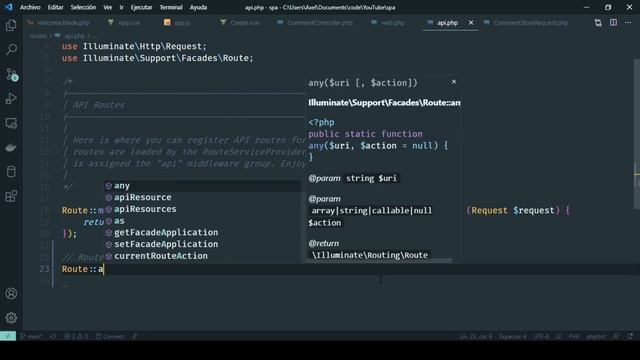
Task: Close the any() documentation popup
Action: pos(453,82)
